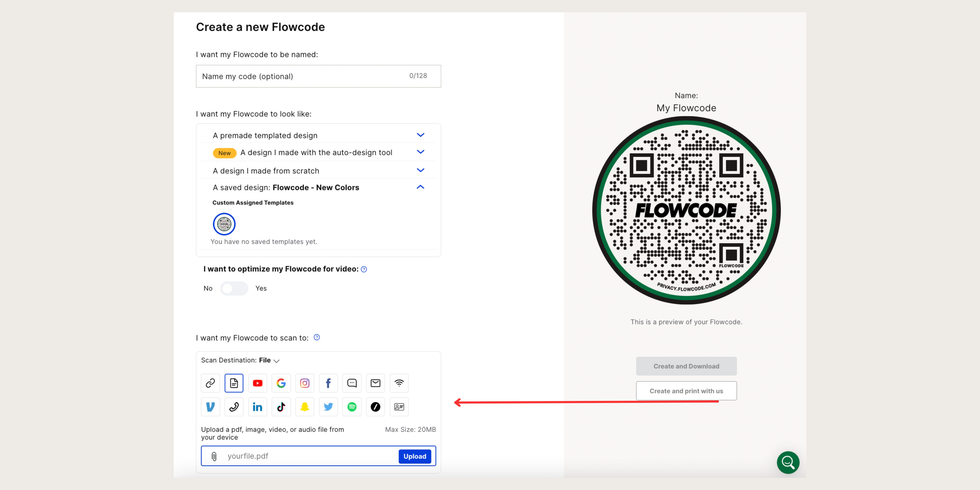Select the saved custom template thumbnail
This screenshot has width=980, height=490.
pyautogui.click(x=224, y=224)
